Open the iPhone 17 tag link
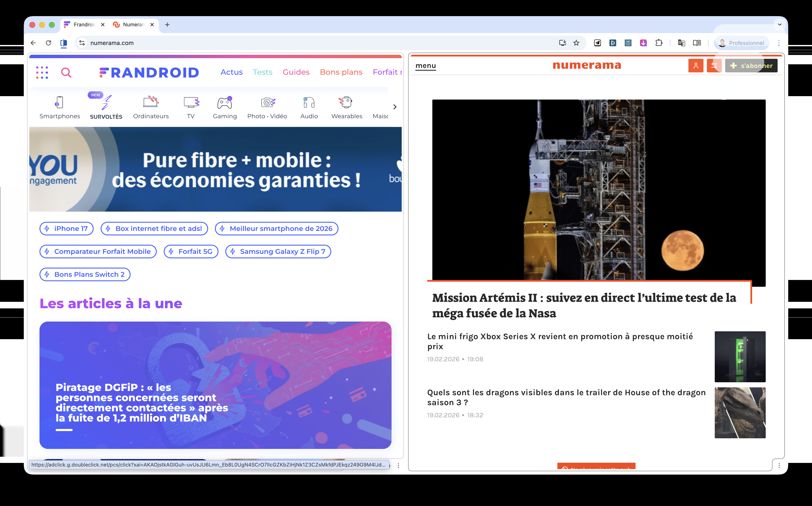Screen dimensions: 812x506 [66, 229]
